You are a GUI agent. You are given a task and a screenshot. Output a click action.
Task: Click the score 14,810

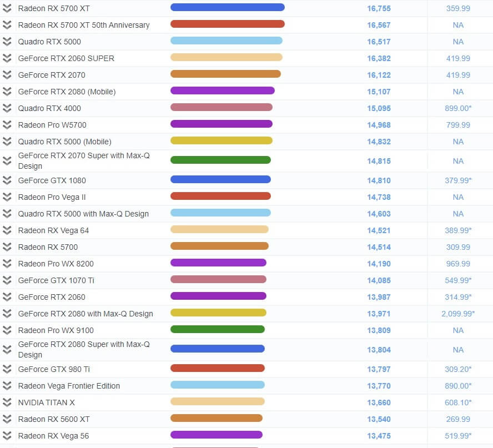[x=379, y=180]
